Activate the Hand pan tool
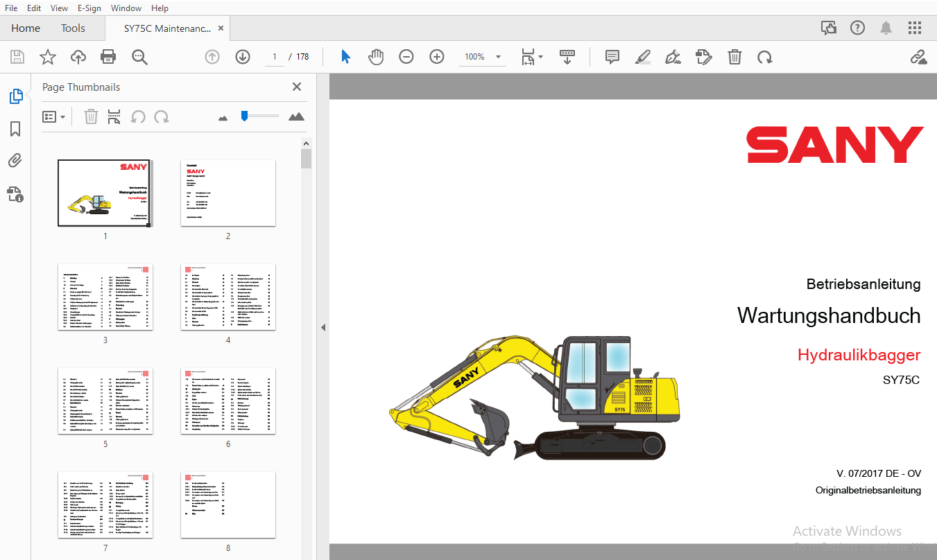The image size is (937, 560). point(376,57)
